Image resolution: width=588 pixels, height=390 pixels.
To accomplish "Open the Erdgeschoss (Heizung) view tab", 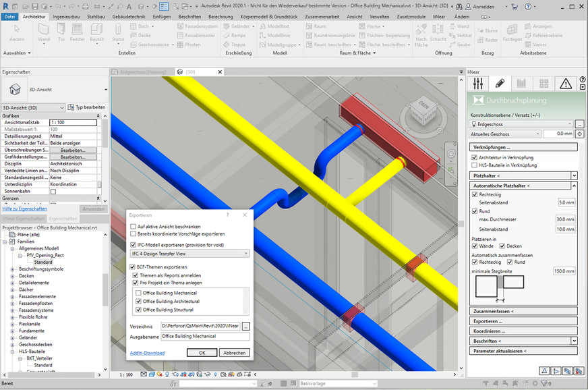I will (144, 72).
